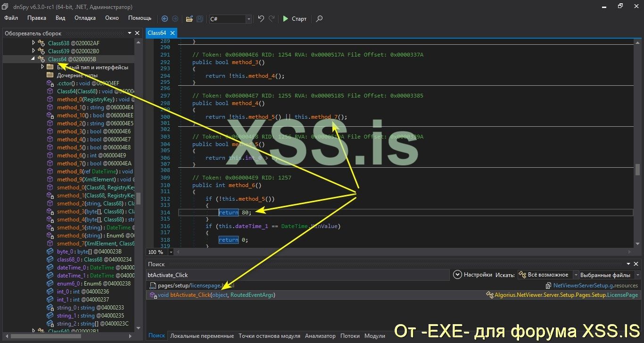Navigate forward with the toolbar forward arrow

point(175,19)
